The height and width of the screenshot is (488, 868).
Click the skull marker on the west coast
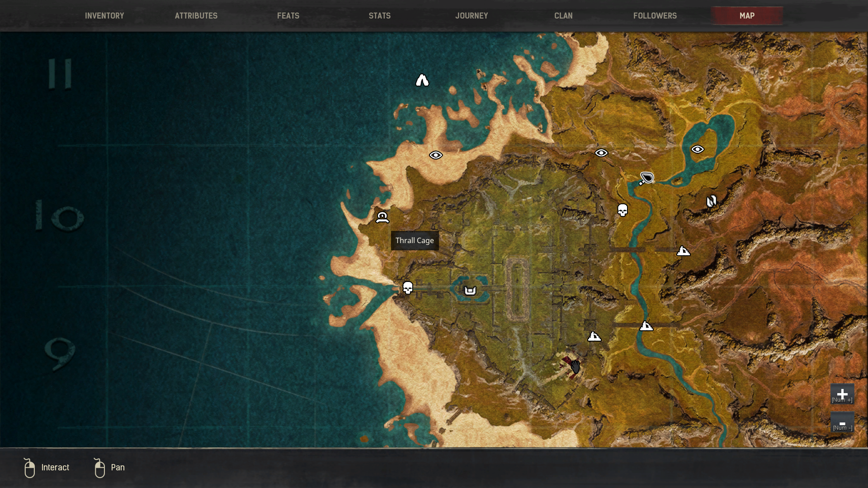(408, 288)
